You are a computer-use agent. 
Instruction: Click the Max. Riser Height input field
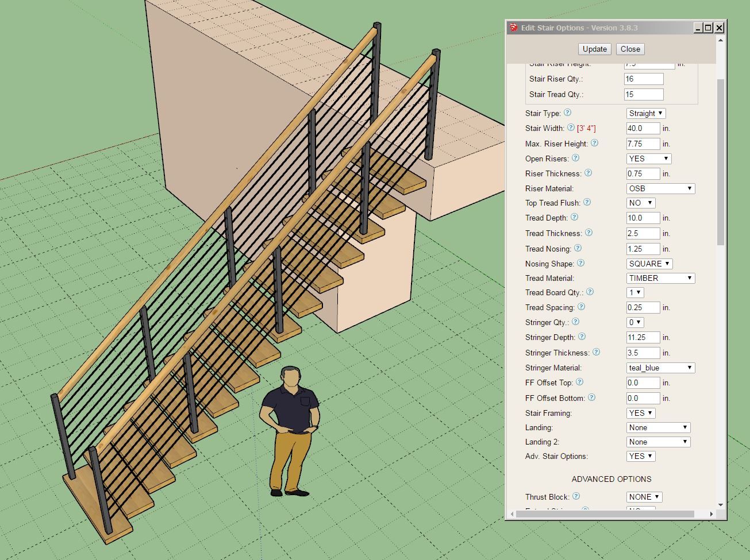point(643,144)
